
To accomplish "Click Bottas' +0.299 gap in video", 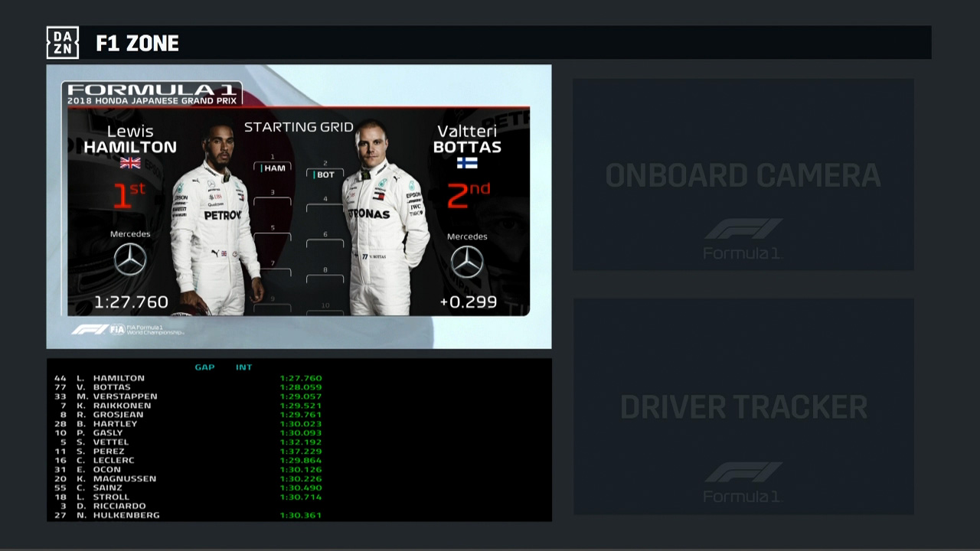I will pos(468,302).
